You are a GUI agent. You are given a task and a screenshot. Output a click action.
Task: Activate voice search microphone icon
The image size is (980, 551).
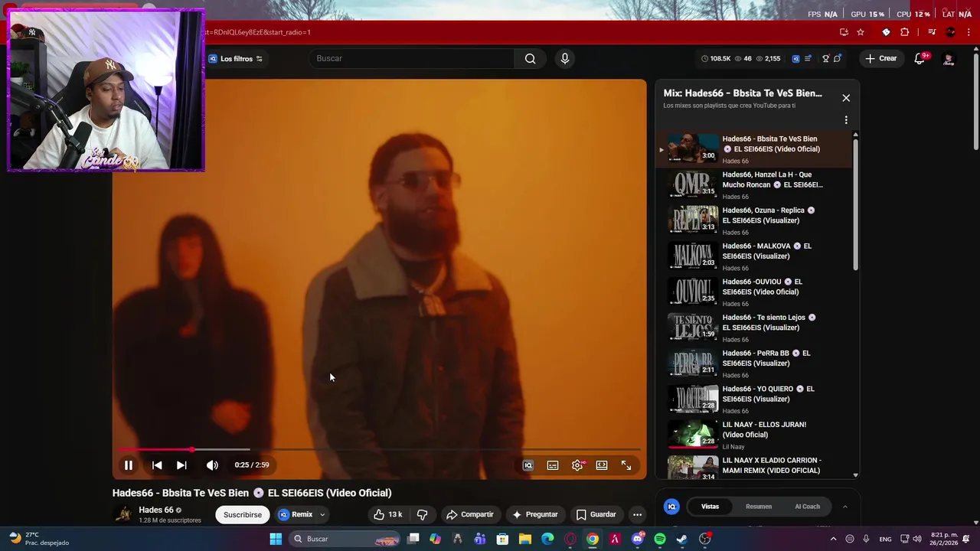coord(565,59)
